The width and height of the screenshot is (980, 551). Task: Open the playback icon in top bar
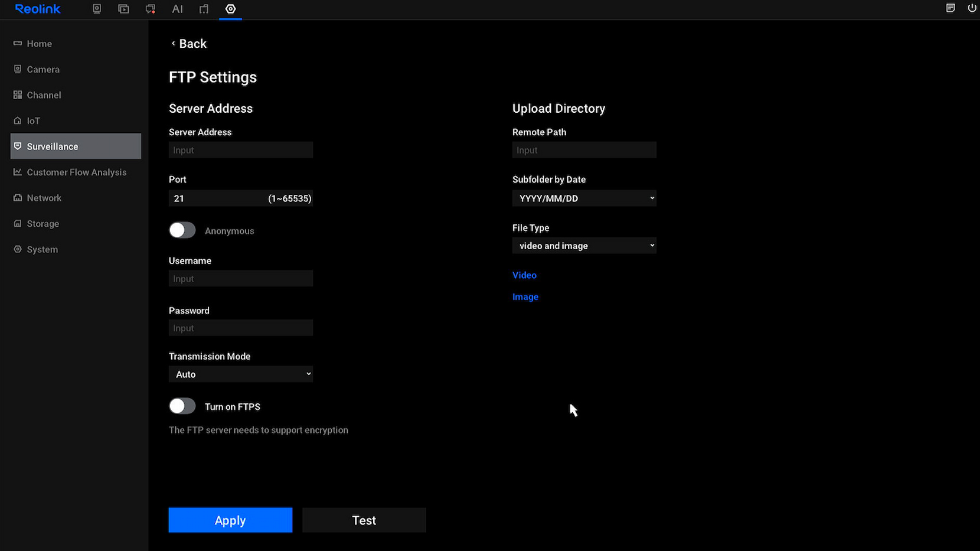point(123,9)
